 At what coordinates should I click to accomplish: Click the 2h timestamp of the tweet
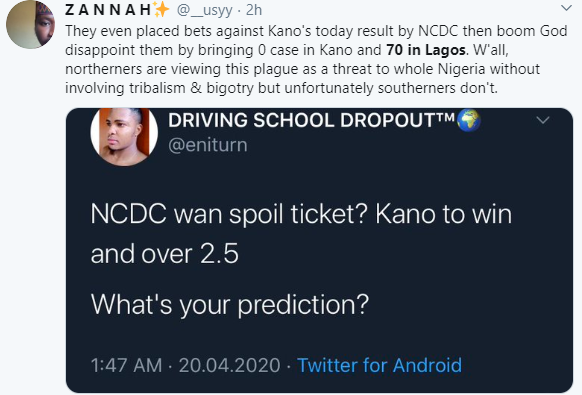pyautogui.click(x=254, y=10)
